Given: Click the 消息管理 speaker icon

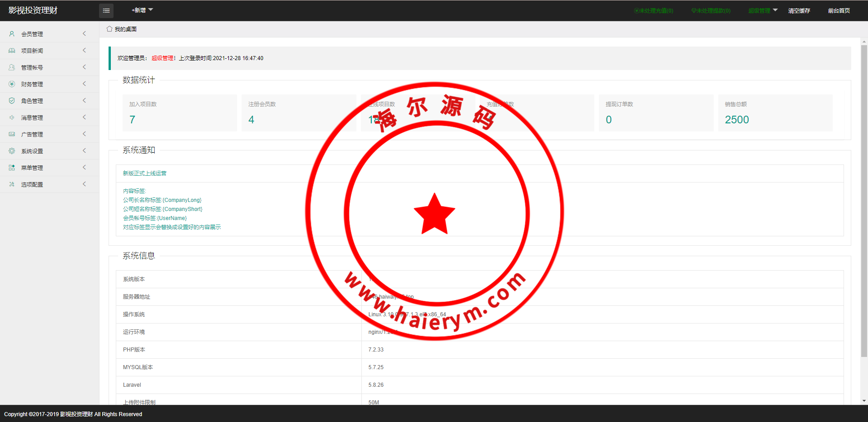Looking at the screenshot, I should click(x=12, y=117).
